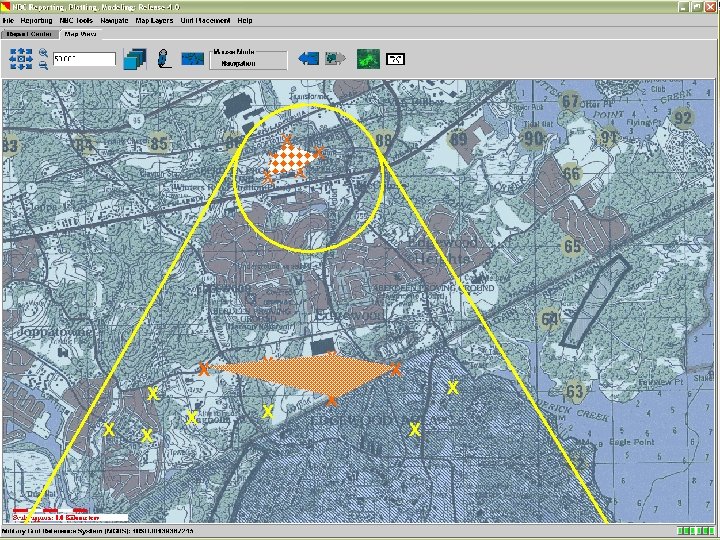This screenshot has width=720, height=540.
Task: Open the Map Layers menu
Action: (154, 21)
